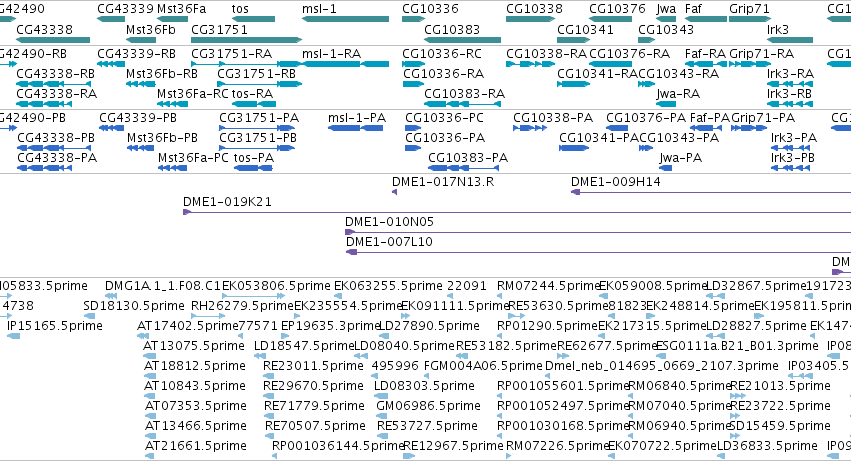The image size is (851, 461).
Task: Select protein tos-PA
Action: click(253, 168)
